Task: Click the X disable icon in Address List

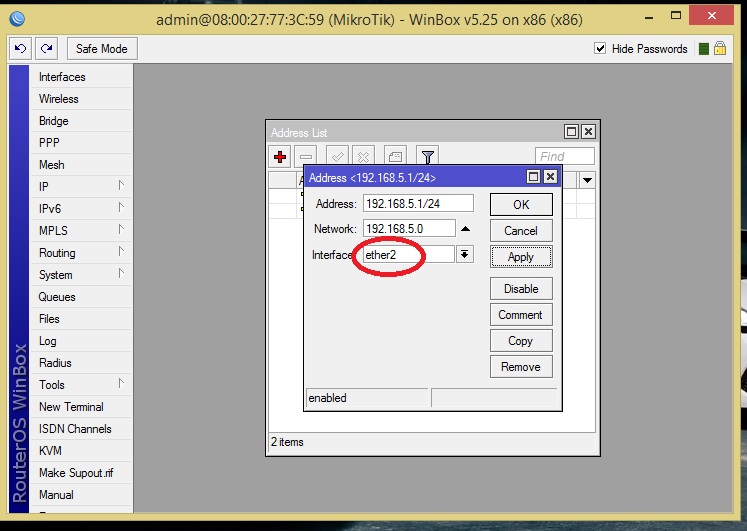Action: (x=363, y=156)
